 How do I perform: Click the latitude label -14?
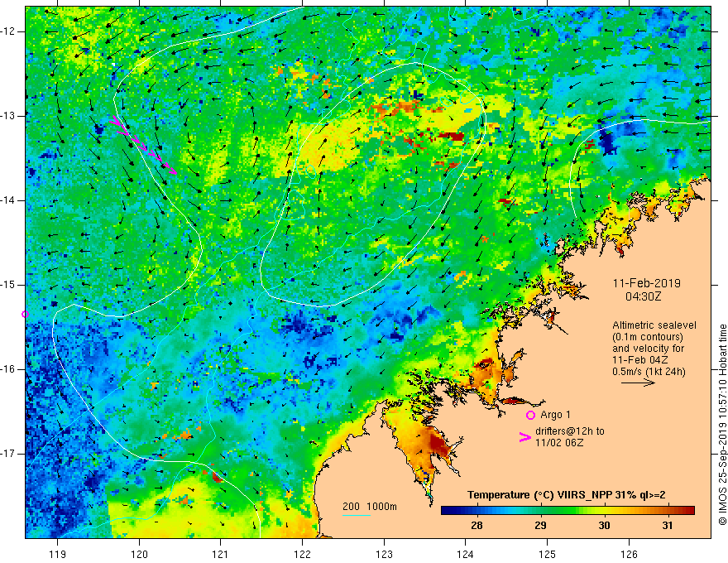pyautogui.click(x=8, y=200)
